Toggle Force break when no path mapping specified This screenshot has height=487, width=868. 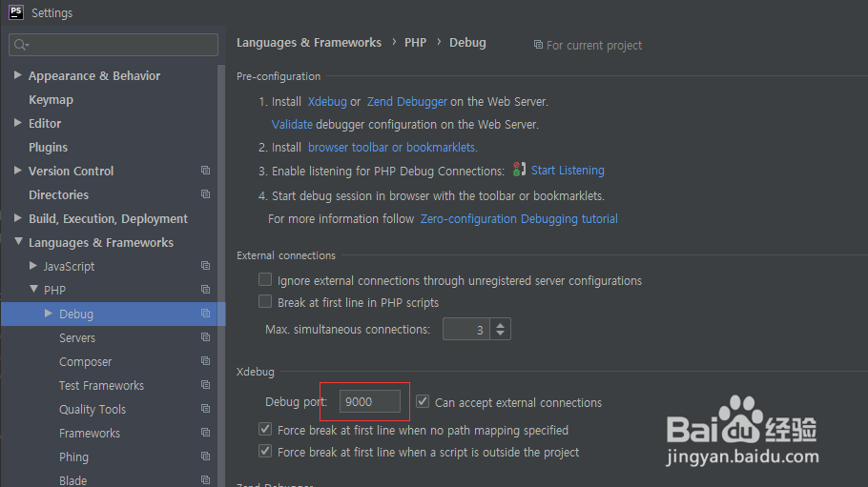click(x=265, y=430)
